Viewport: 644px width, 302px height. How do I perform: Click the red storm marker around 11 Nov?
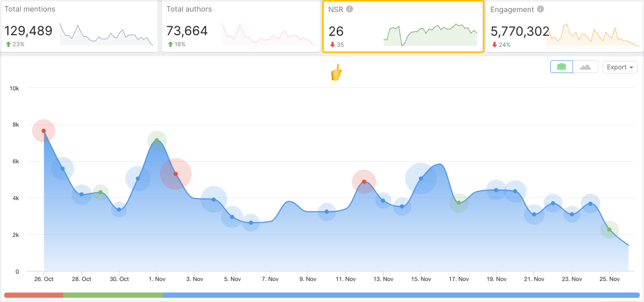coord(363,181)
